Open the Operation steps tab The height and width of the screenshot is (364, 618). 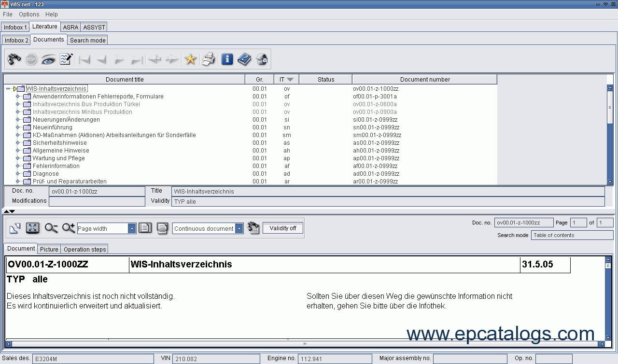pyautogui.click(x=84, y=249)
